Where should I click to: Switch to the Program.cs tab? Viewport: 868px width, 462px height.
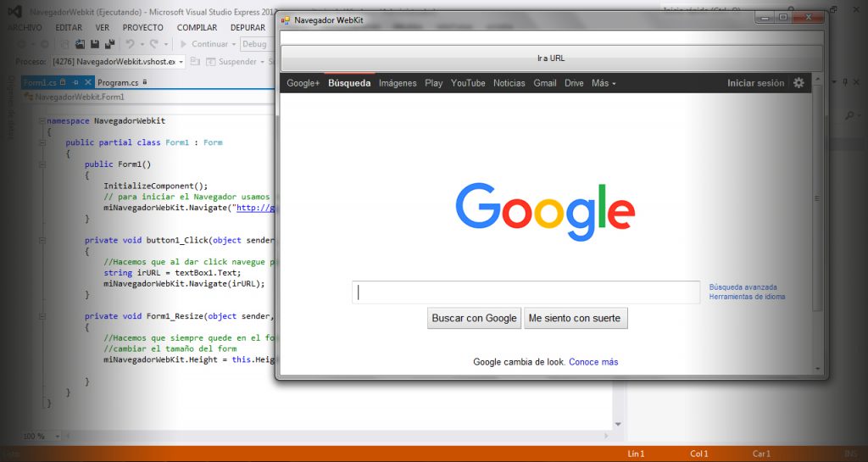122,82
